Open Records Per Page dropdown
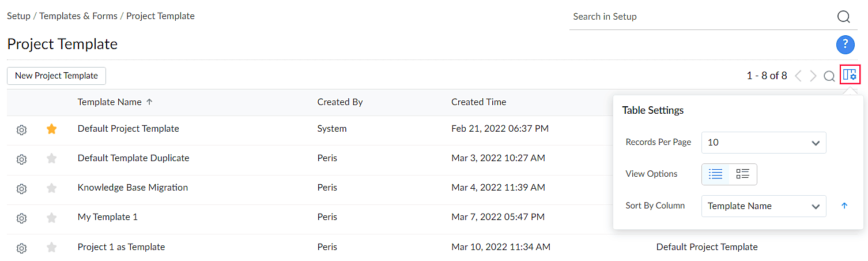868x261 pixels. point(763,143)
